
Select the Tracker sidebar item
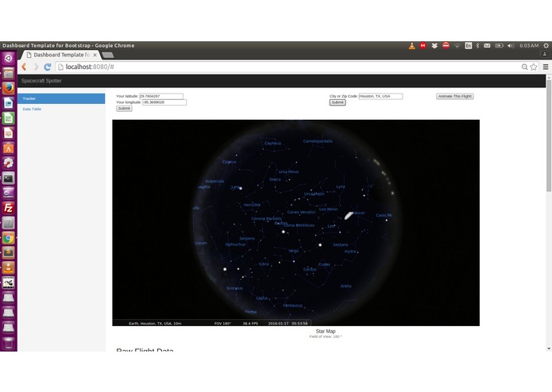(61, 98)
